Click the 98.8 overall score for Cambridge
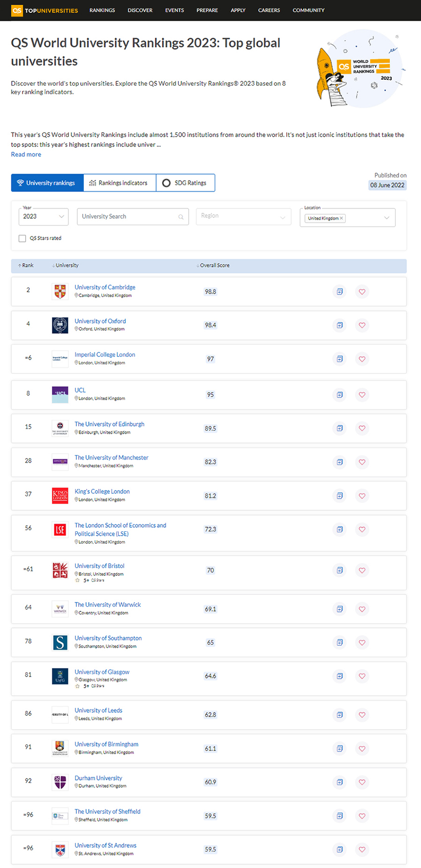Image resolution: width=421 pixels, height=868 pixels. [x=210, y=291]
